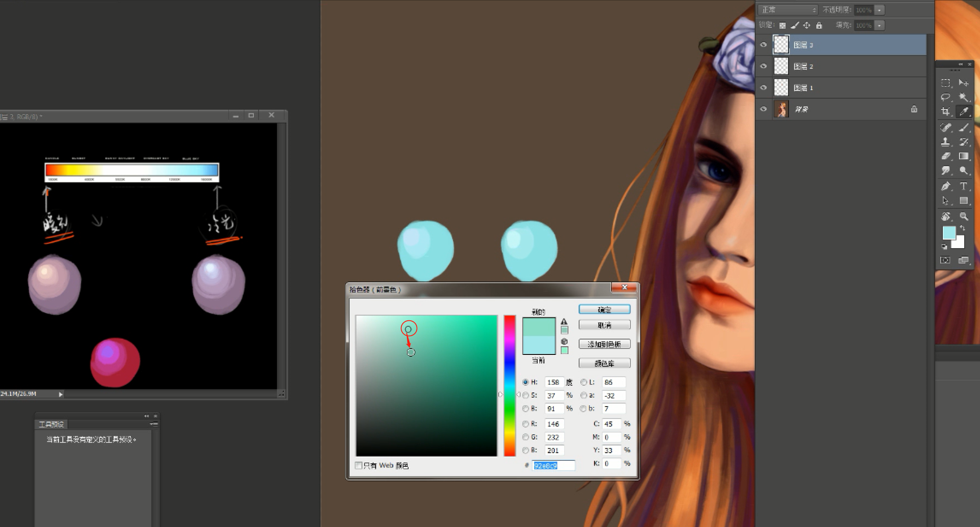The image size is (980, 527).
Task: Select the Gradient tool
Action: 963,156
